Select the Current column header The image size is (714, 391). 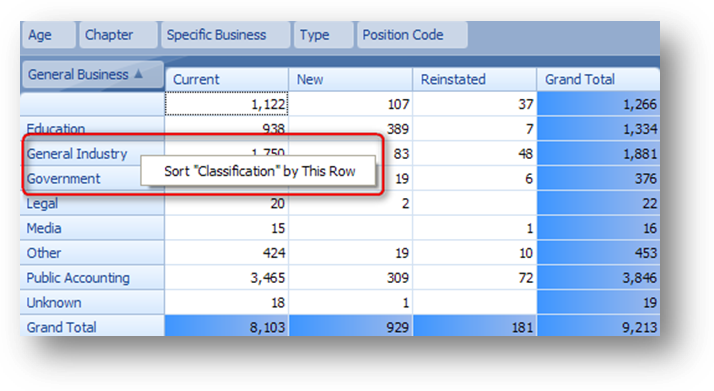[227, 80]
